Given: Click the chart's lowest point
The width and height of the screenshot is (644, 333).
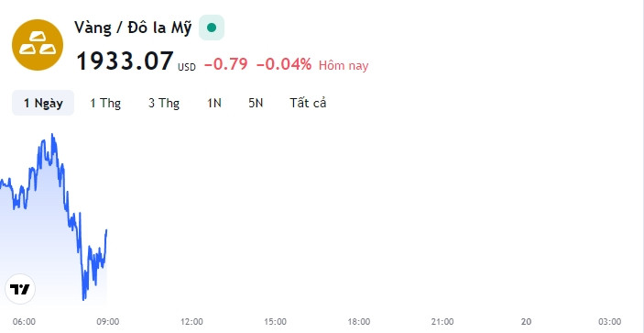Looking at the screenshot, I should [x=83, y=300].
